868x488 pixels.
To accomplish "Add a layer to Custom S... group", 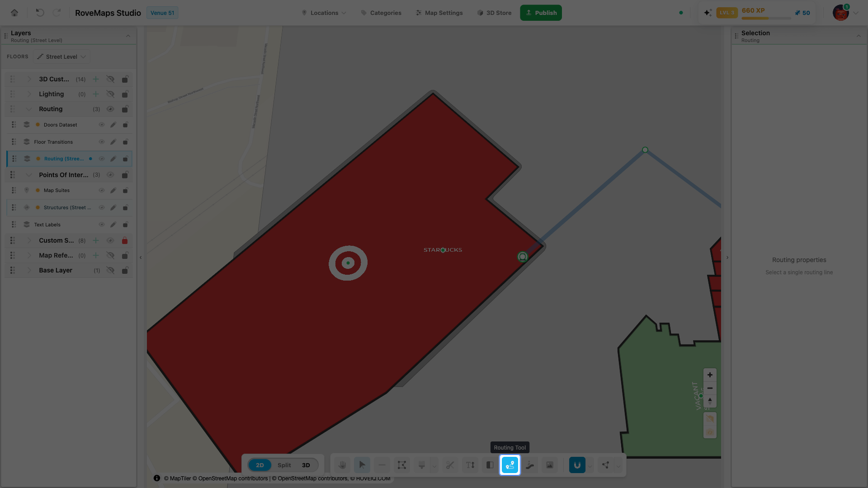I will point(96,240).
